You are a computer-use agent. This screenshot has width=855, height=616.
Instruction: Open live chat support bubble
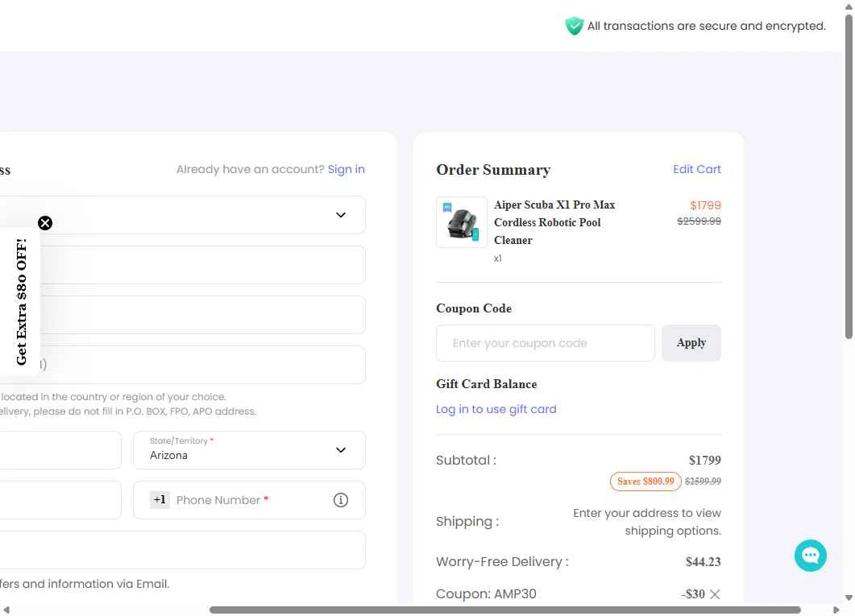[811, 555]
